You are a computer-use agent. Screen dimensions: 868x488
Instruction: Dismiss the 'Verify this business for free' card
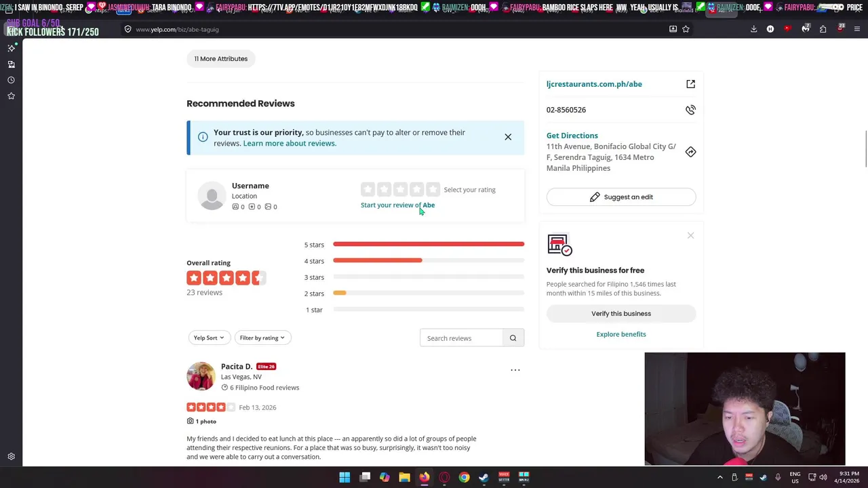pos(690,236)
